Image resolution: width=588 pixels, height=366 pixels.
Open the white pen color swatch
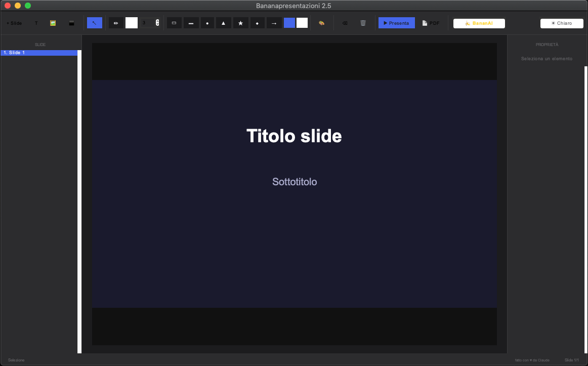click(x=132, y=23)
